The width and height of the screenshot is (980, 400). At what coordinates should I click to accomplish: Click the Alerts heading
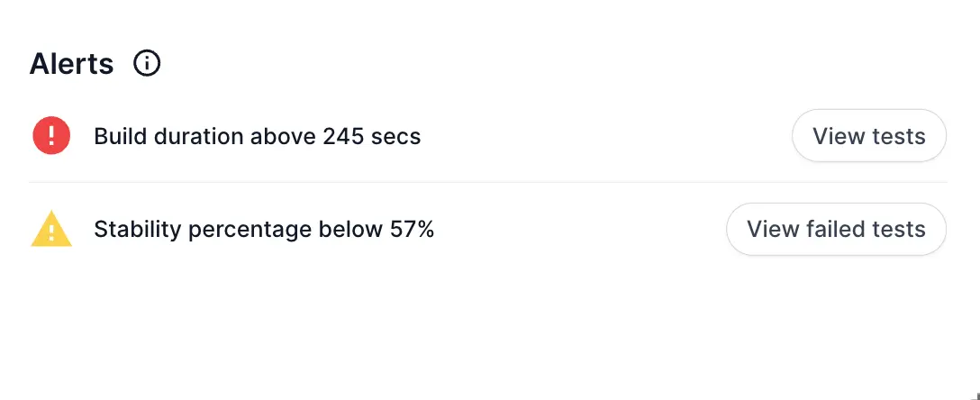(72, 64)
